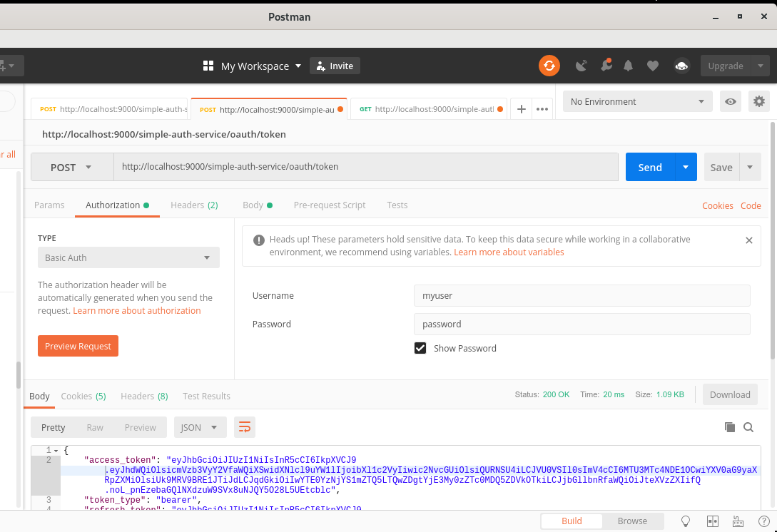Open the No Environment dropdown

pos(637,101)
